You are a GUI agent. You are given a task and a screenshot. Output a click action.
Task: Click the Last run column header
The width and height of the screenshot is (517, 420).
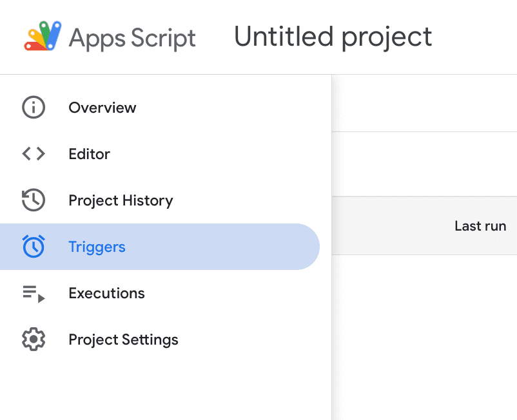pyautogui.click(x=480, y=226)
